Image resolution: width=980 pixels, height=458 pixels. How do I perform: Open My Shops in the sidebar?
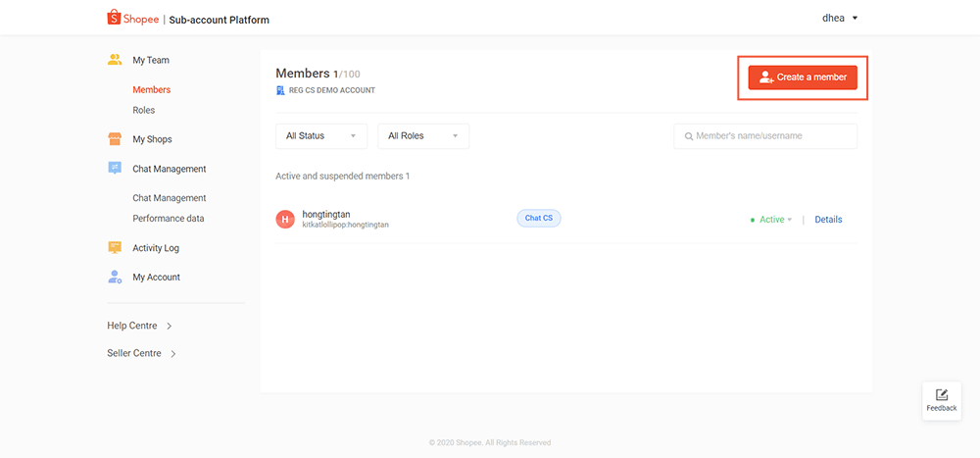click(152, 139)
